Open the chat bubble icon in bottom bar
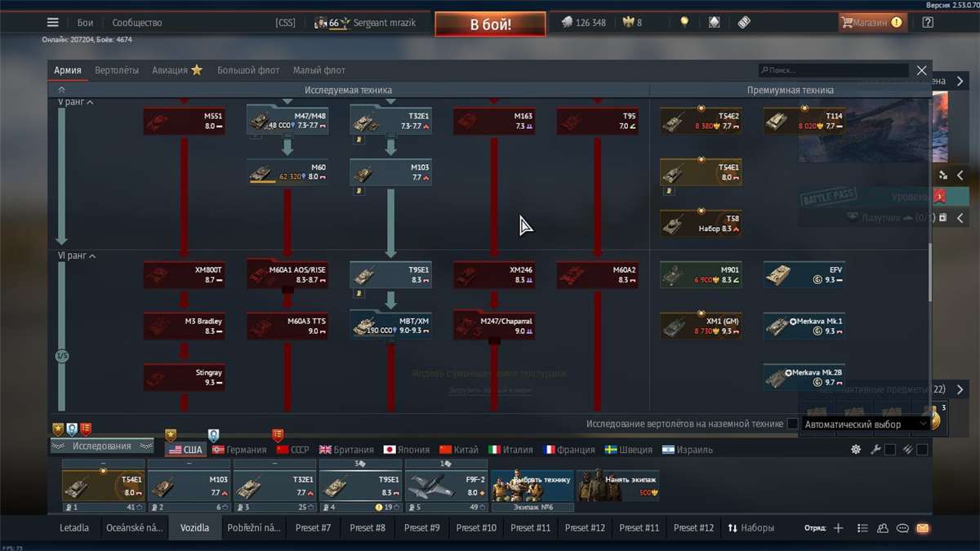Image resolution: width=980 pixels, height=551 pixels. [x=902, y=528]
